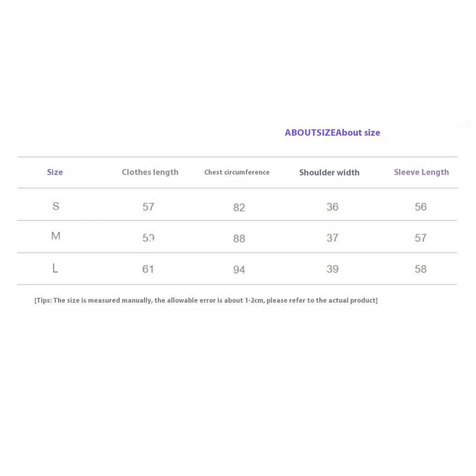Click the Sleeve Length column header
Screen dimensions: 476x476
[x=421, y=172]
